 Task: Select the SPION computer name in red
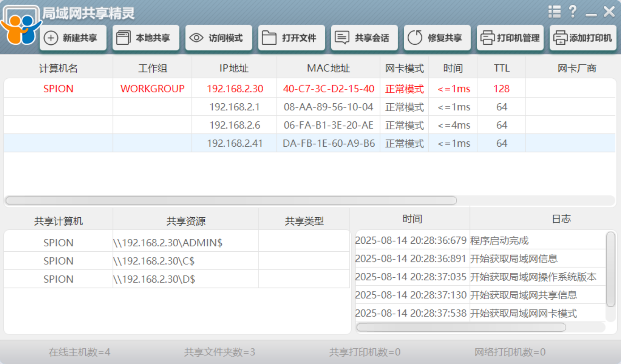(x=58, y=89)
